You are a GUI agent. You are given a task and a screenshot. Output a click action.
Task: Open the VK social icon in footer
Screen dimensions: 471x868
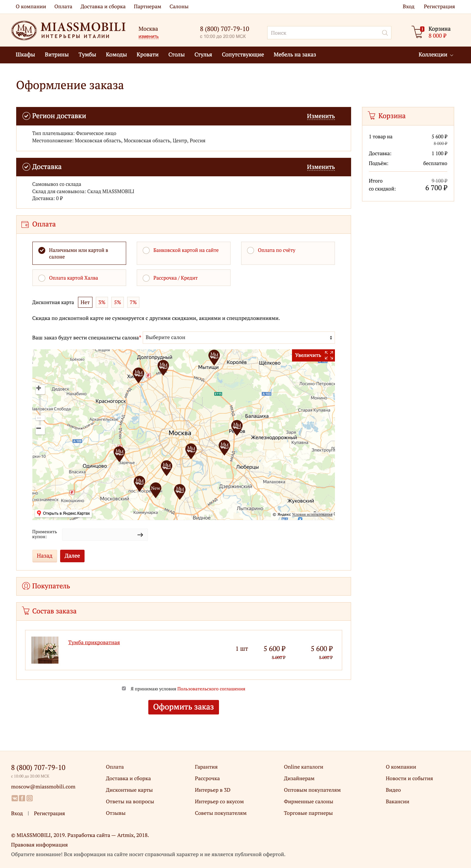pos(15,798)
